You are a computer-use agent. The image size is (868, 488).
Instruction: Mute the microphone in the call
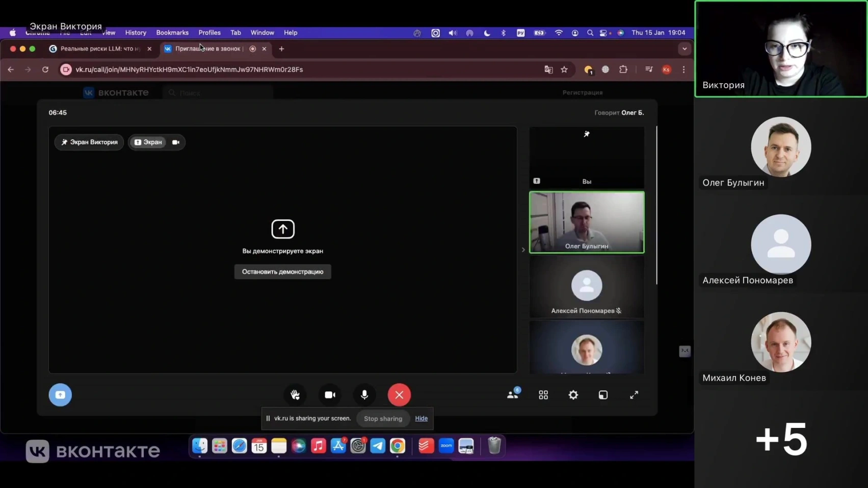364,395
